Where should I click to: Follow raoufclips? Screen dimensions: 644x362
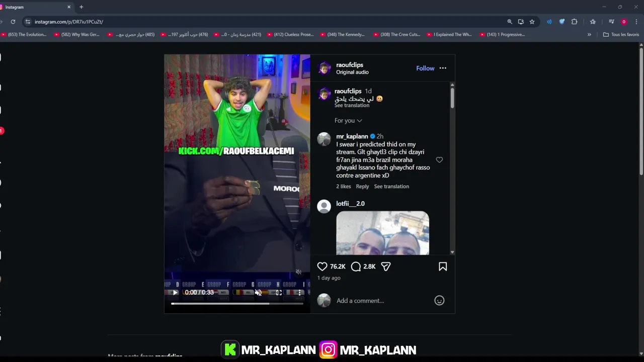(425, 68)
